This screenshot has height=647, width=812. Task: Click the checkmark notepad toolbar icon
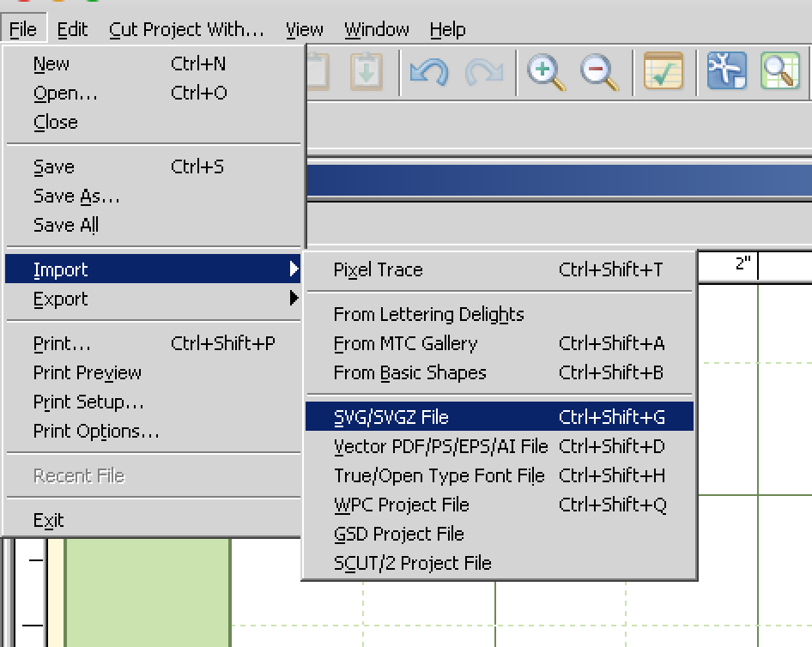tap(663, 71)
